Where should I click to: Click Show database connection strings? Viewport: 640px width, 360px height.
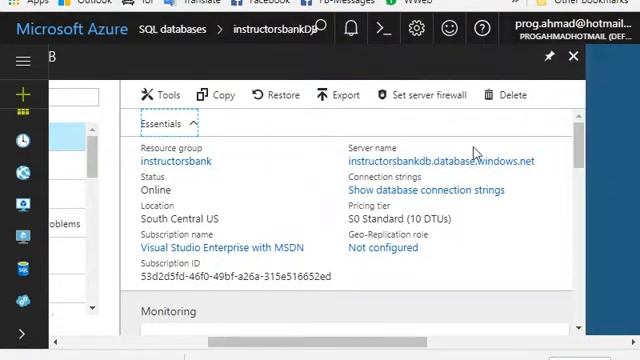[x=426, y=190]
